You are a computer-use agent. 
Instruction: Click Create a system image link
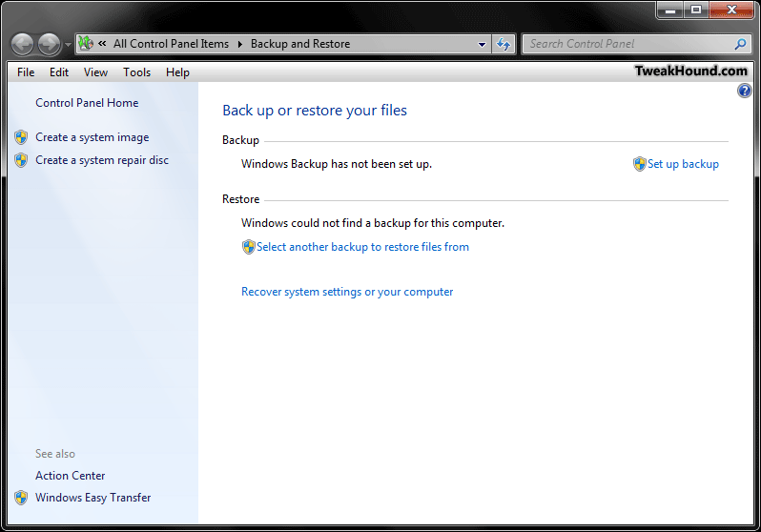tap(93, 137)
